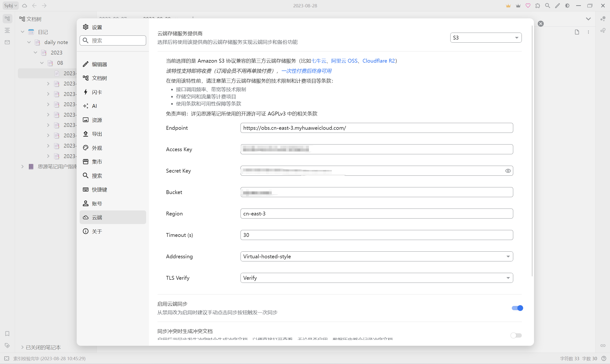Open the outline panel icon in left dock
Viewport: 610px width, 364px height.
pos(7,30)
